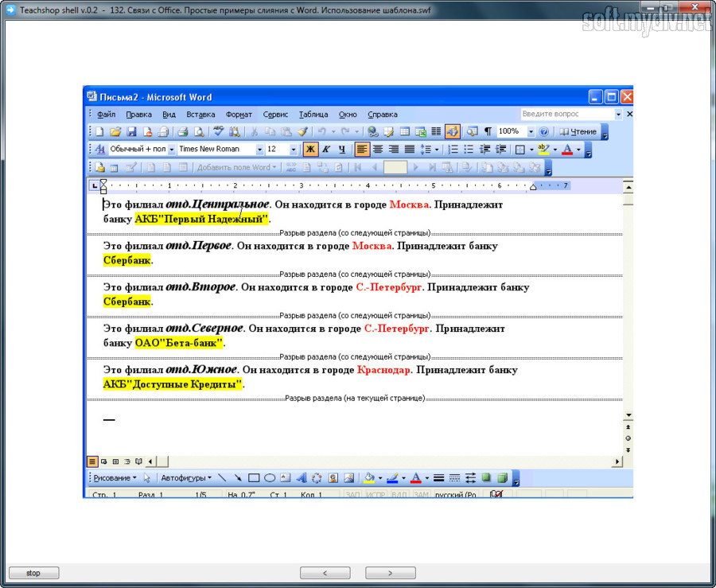This screenshot has width=716, height=588.
Task: Click the Bulleted list icon
Action: tap(469, 150)
